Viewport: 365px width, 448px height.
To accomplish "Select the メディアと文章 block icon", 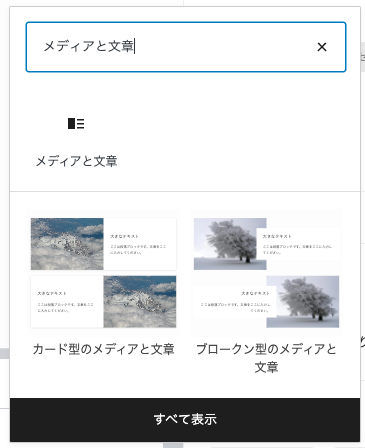I will pos(76,123).
